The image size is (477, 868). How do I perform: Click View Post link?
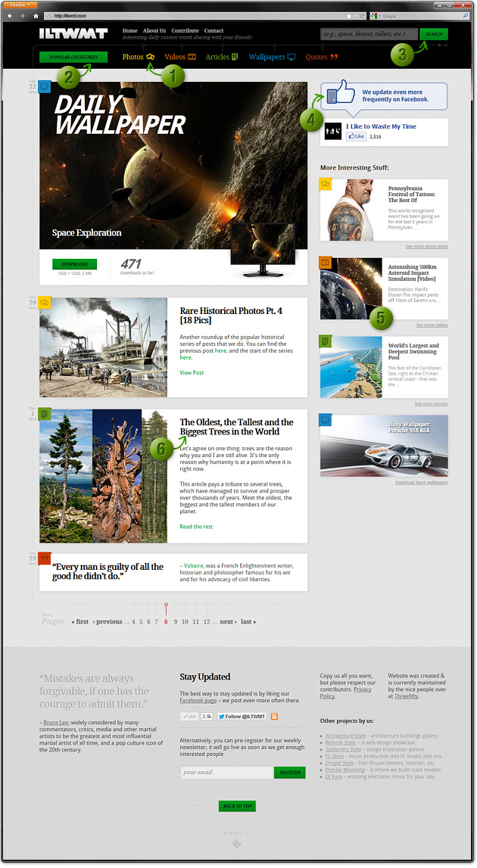pos(192,372)
